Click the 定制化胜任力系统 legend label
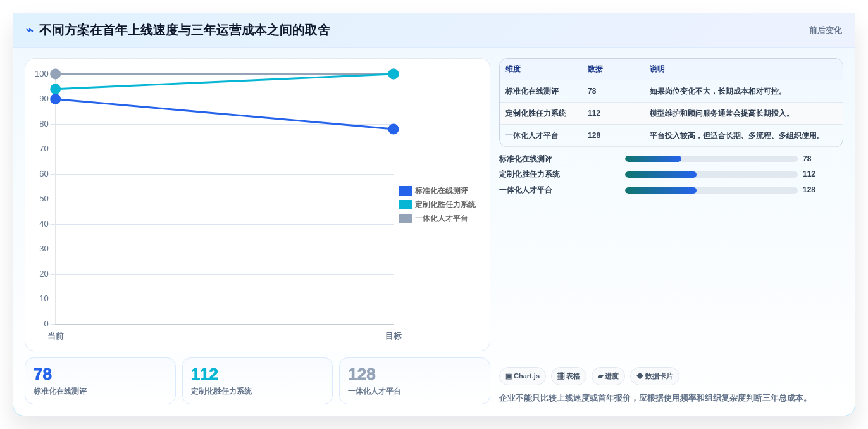This screenshot has height=429, width=868. (445, 204)
